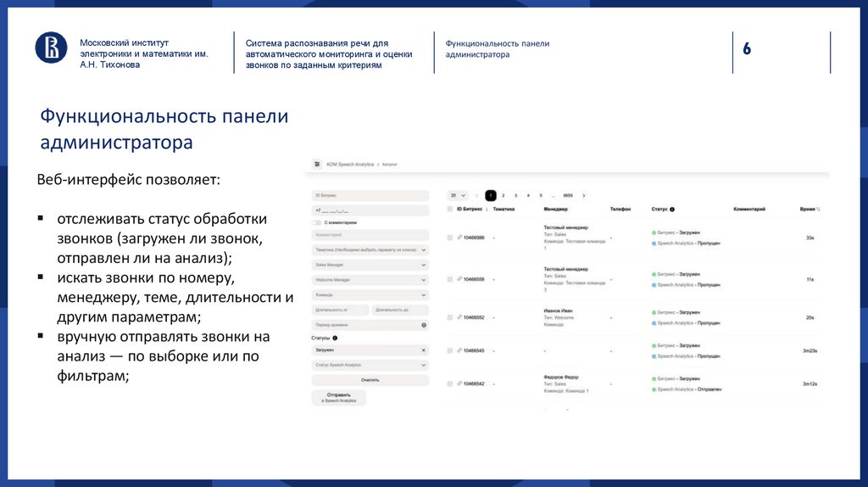Click the Комментарий input field
868x487 pixels.
coord(370,235)
